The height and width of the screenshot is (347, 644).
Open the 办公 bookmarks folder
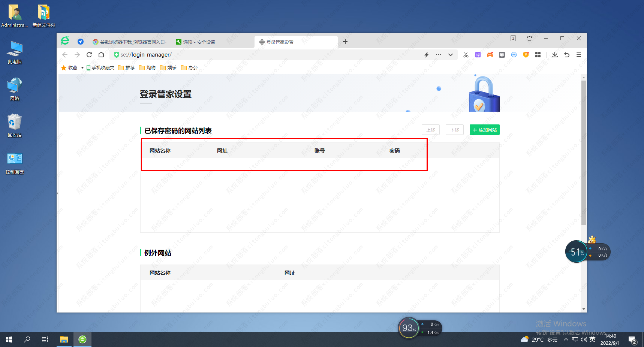189,68
